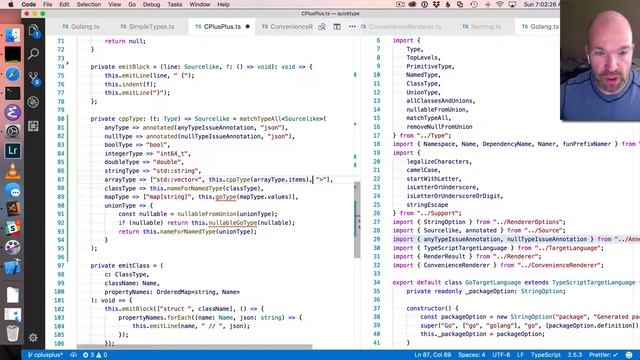Viewport: 640px width, 360px height.
Task: Open Slack from the Dock
Action: coord(12,228)
